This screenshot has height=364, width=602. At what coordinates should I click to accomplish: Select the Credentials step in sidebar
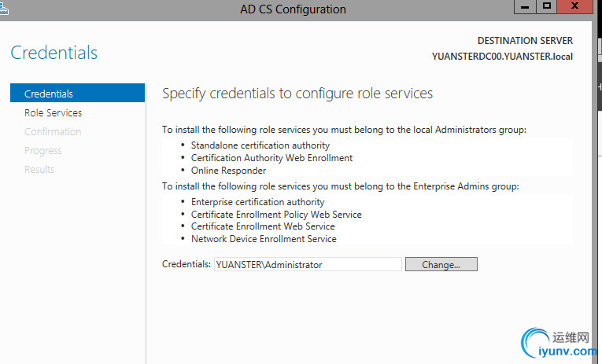49,94
